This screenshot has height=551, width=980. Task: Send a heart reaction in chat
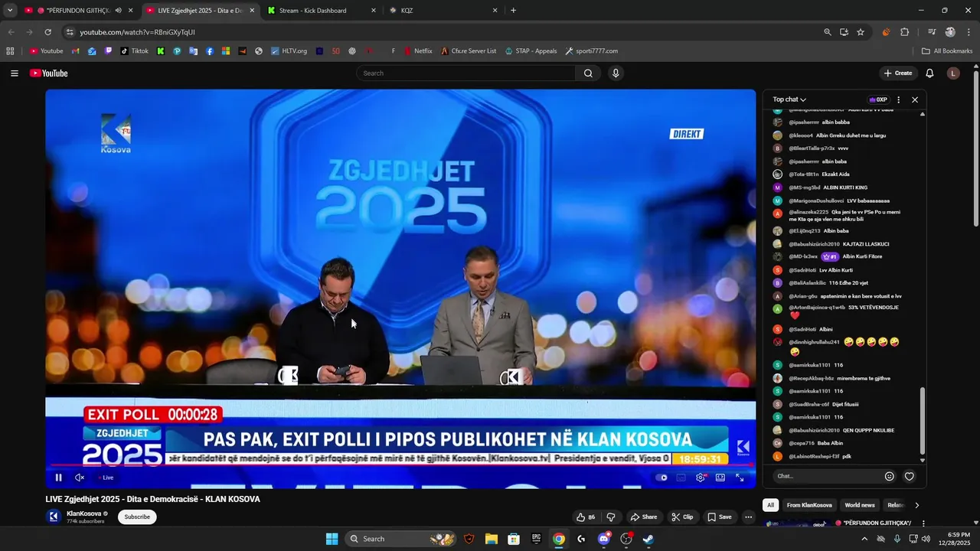tap(910, 476)
